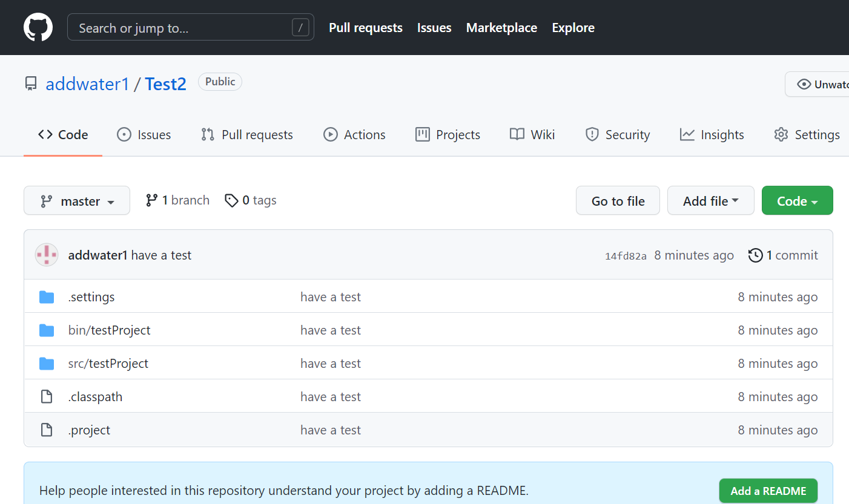Open addwater1 commit author link

pos(98,255)
